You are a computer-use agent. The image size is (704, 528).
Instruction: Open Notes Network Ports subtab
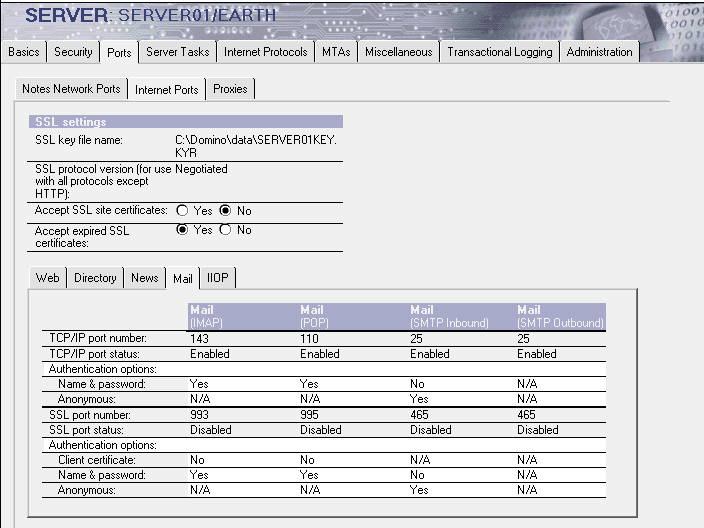point(71,89)
